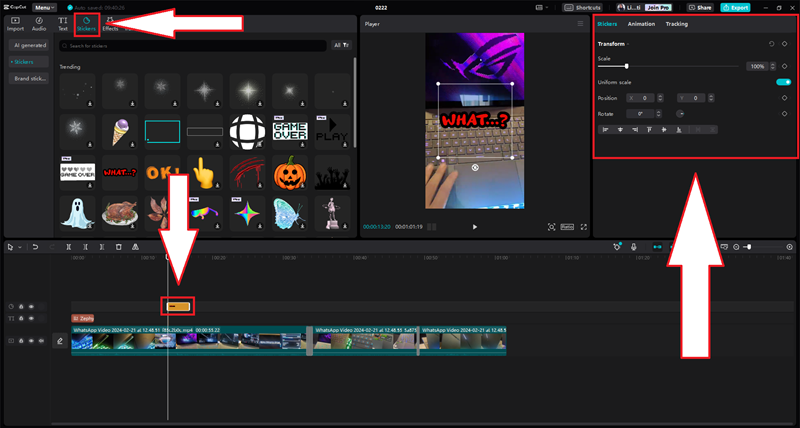
Task: Click the Undo icon in timeline toolbar
Action: coord(35,247)
